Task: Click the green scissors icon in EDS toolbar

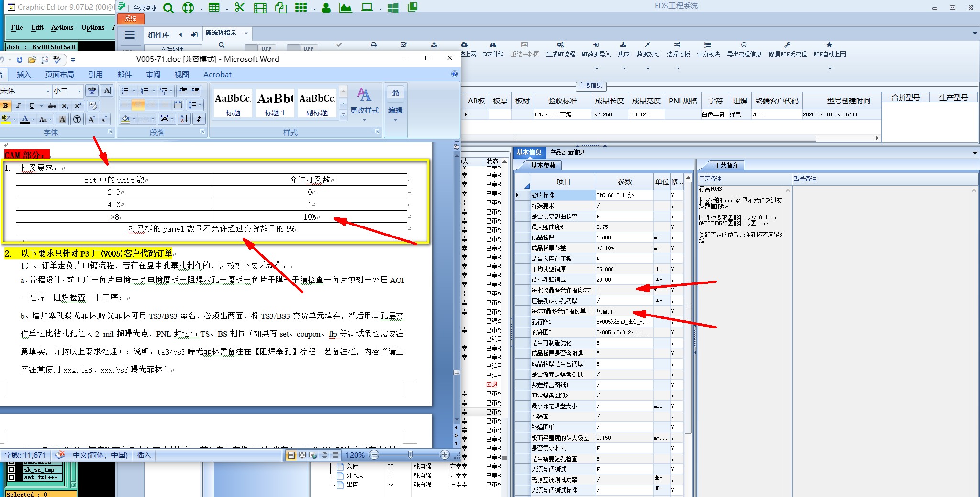Action: (240, 8)
